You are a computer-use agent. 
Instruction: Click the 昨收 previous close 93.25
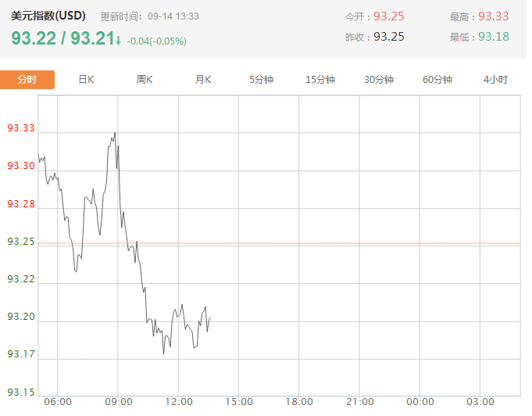tap(389, 37)
